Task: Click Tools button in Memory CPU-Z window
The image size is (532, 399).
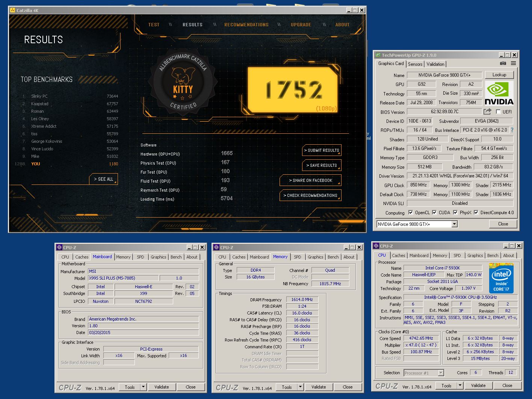Action: (x=287, y=387)
